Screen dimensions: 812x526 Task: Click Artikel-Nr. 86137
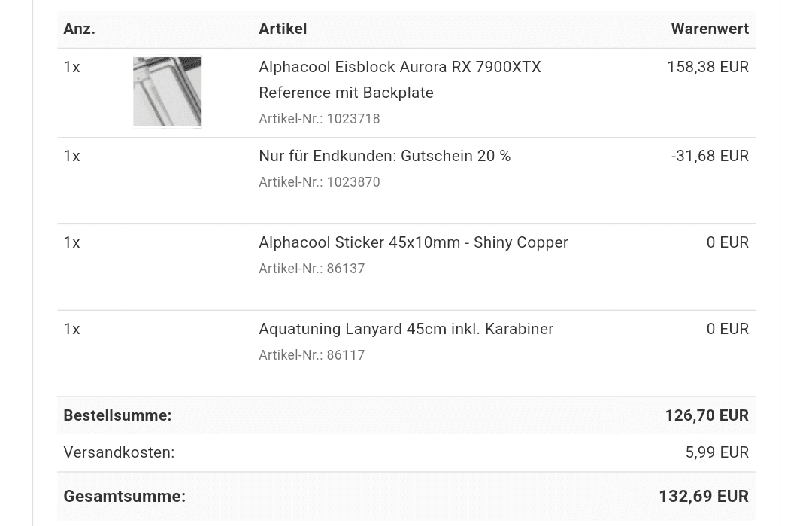pos(312,269)
